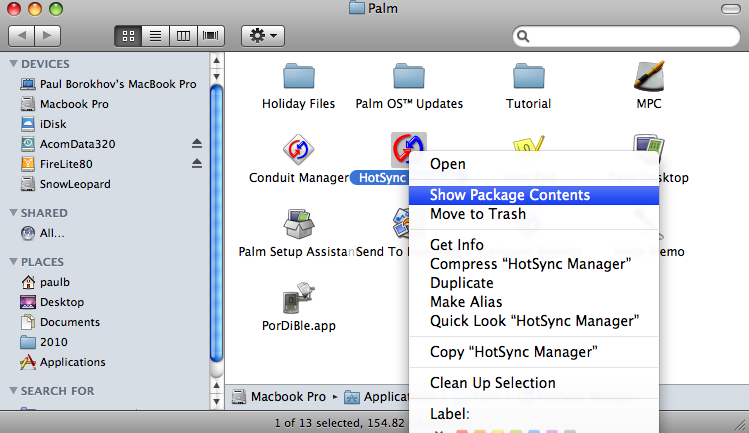Click the window resize grip corner

[x=741, y=424]
